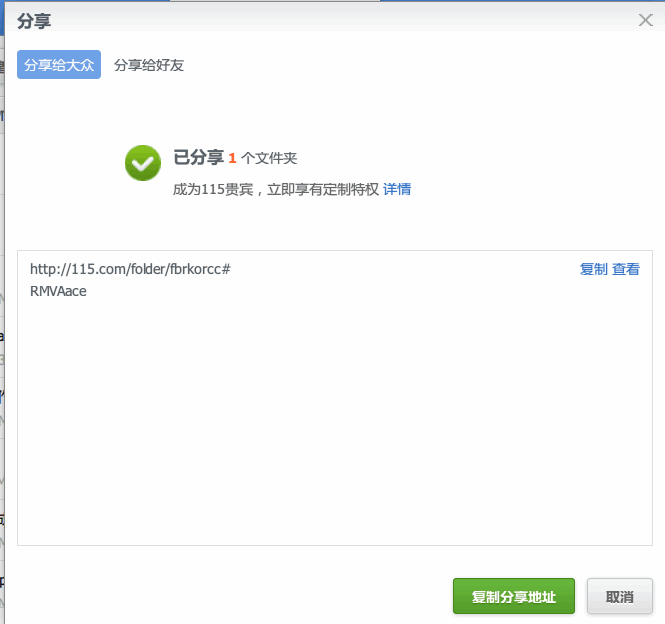Click the 查看 link to view the shared folder
The height and width of the screenshot is (624, 665).
tap(626, 269)
